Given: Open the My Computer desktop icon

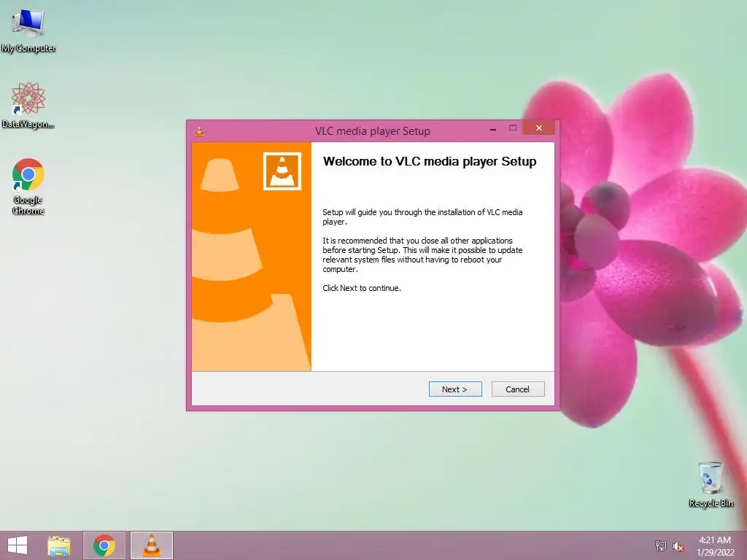Looking at the screenshot, I should click(28, 31).
